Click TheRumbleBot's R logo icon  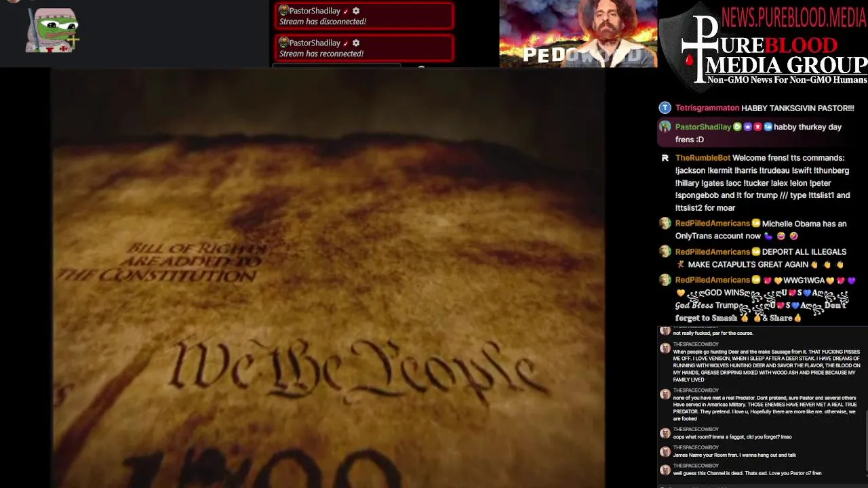[665, 158]
